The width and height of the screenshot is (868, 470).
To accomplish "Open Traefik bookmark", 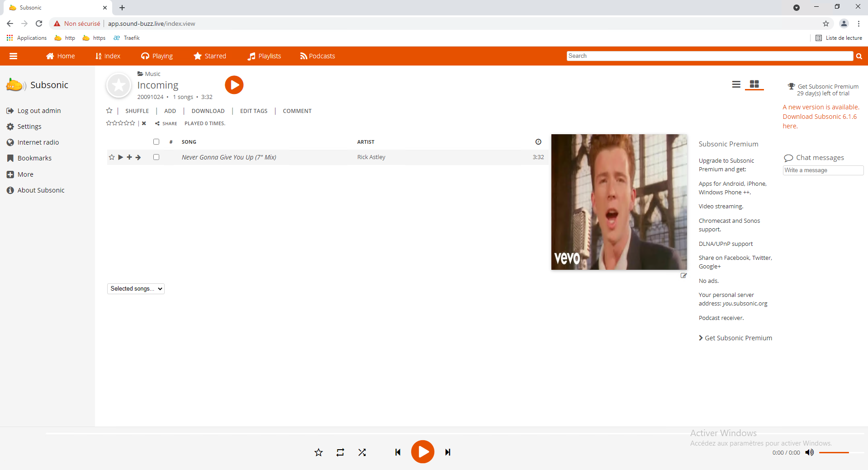I will tap(127, 38).
